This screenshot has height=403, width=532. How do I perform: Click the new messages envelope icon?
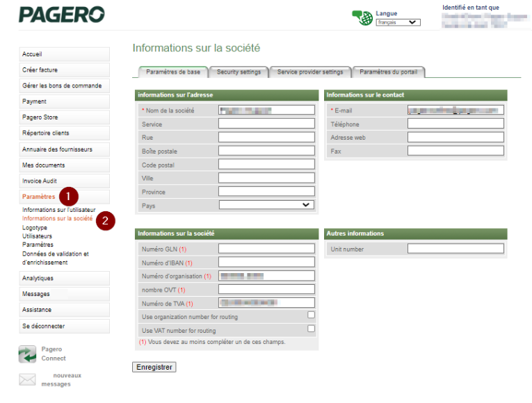(x=27, y=379)
